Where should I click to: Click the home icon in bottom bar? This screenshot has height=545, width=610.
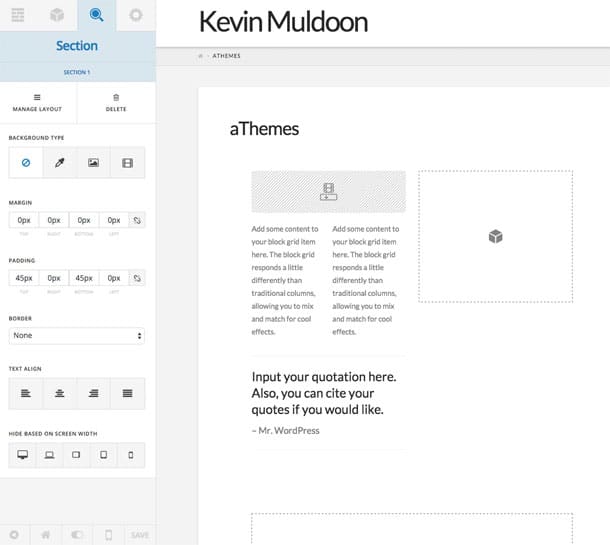point(45,535)
